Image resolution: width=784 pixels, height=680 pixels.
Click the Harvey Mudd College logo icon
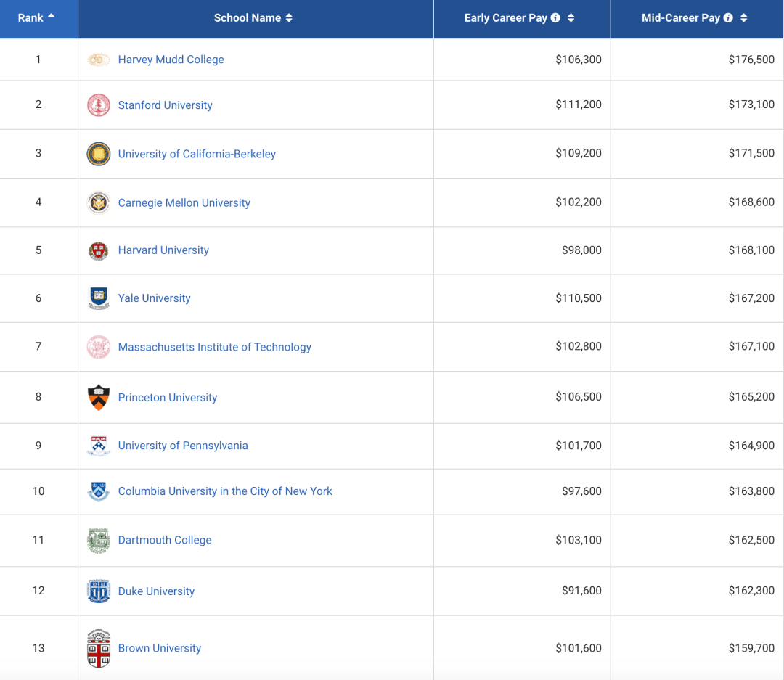coord(99,60)
